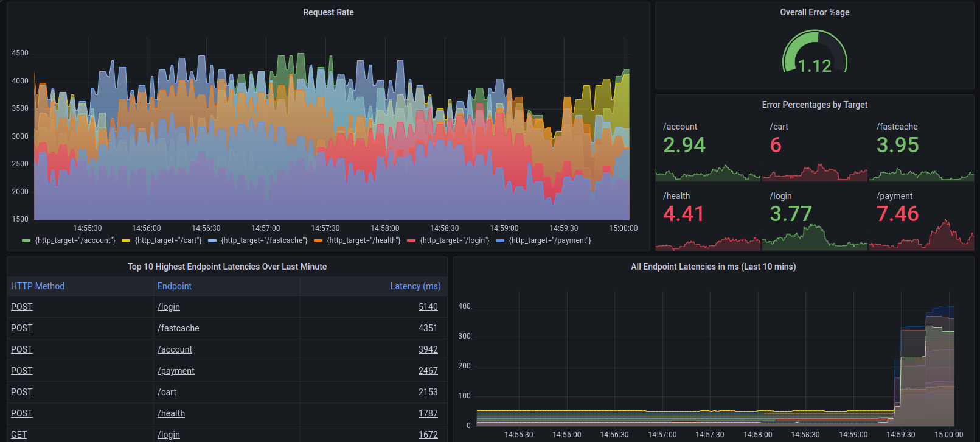Click the red /login legend color swatch
The width and height of the screenshot is (980, 442).
click(x=411, y=240)
